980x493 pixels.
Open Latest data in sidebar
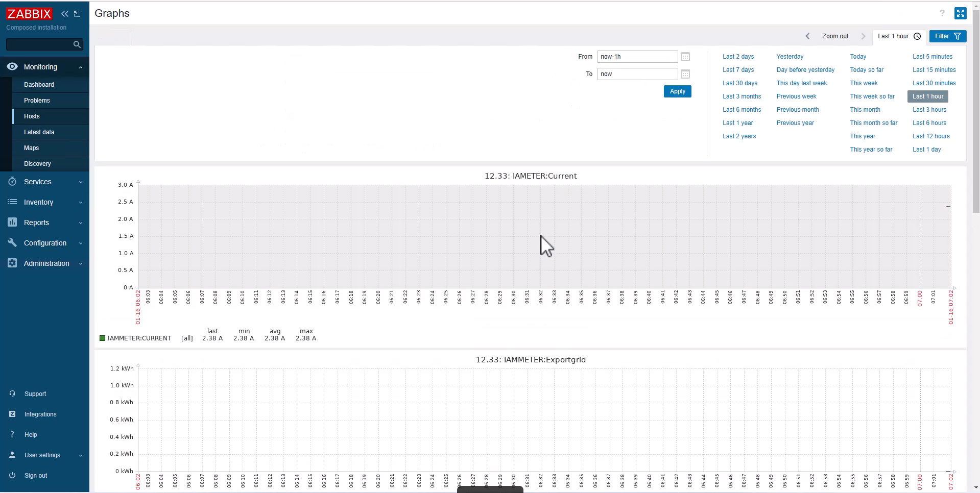click(39, 132)
